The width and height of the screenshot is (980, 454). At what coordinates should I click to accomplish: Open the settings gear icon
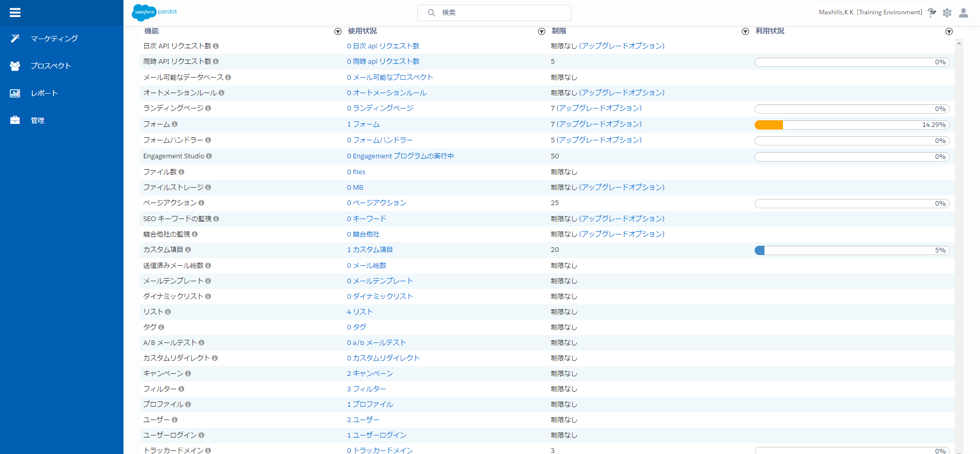pyautogui.click(x=947, y=13)
